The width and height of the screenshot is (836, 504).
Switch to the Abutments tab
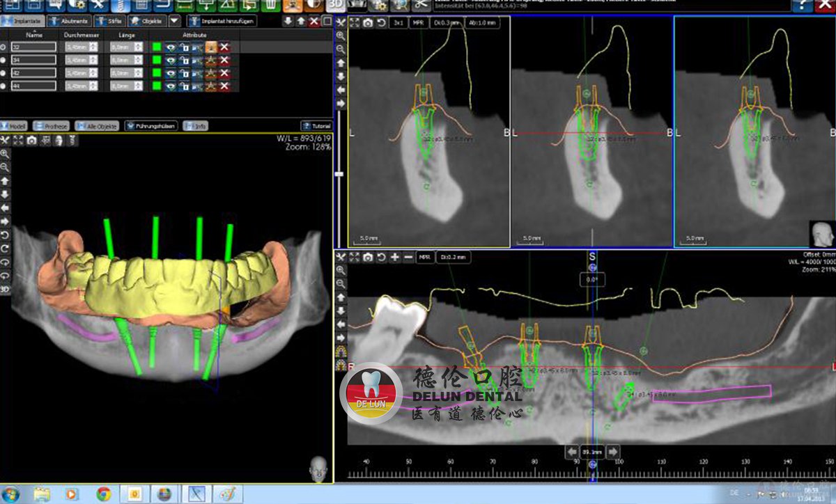pos(70,21)
